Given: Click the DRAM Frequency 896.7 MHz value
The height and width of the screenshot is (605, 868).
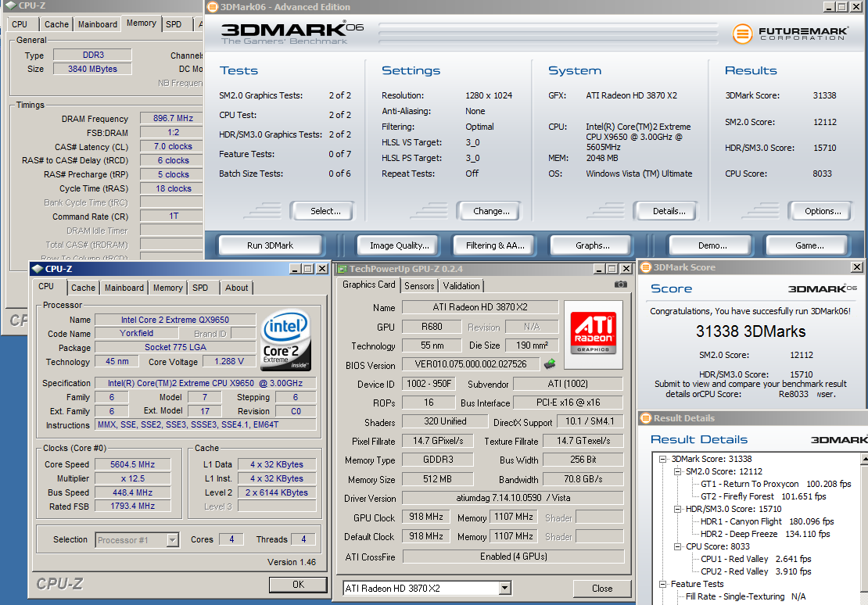Looking at the screenshot, I should pos(172,118).
